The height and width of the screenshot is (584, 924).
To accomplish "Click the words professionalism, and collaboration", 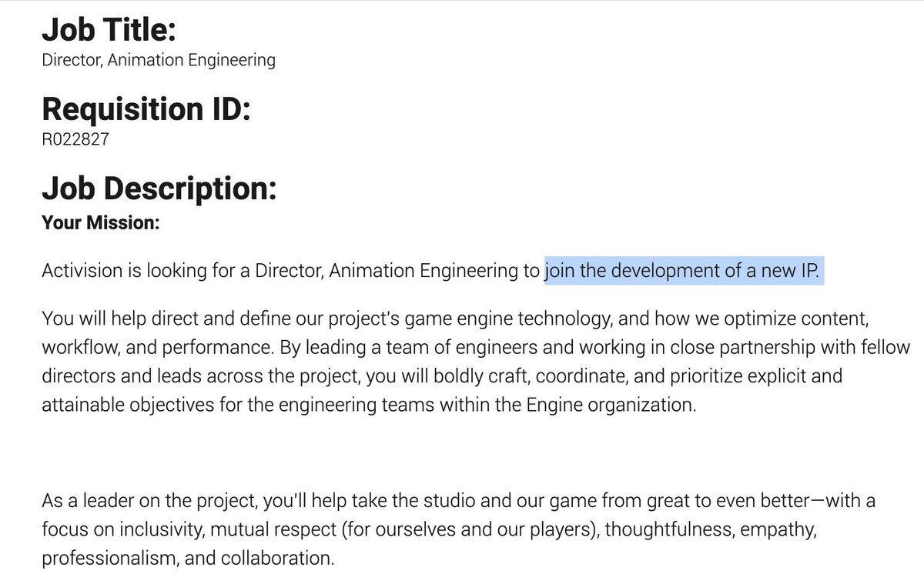I will click(x=188, y=559).
